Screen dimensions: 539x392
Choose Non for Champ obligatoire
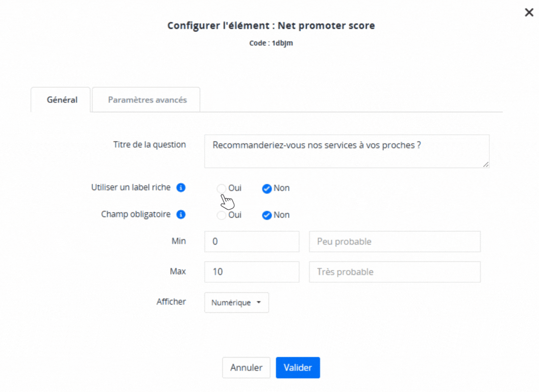click(267, 215)
